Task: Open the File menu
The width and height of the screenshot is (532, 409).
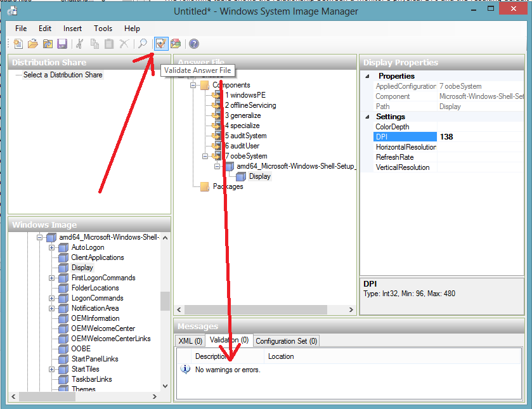Action: click(x=21, y=29)
